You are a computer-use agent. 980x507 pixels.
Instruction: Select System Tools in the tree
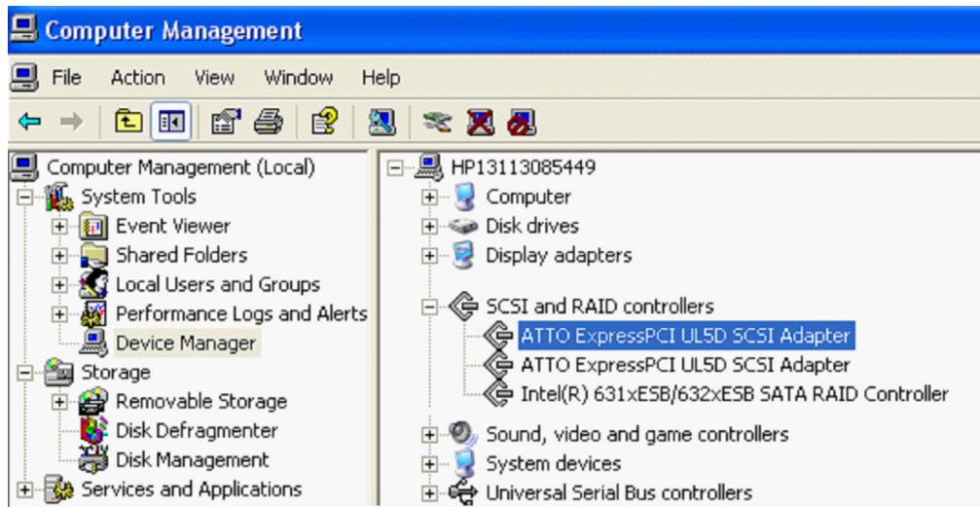pyautogui.click(x=139, y=197)
